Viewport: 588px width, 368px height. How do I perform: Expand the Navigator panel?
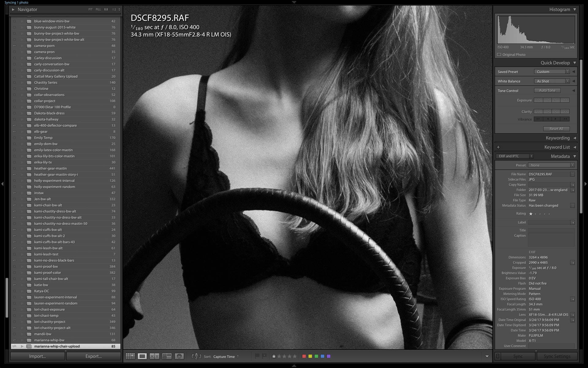pos(13,10)
